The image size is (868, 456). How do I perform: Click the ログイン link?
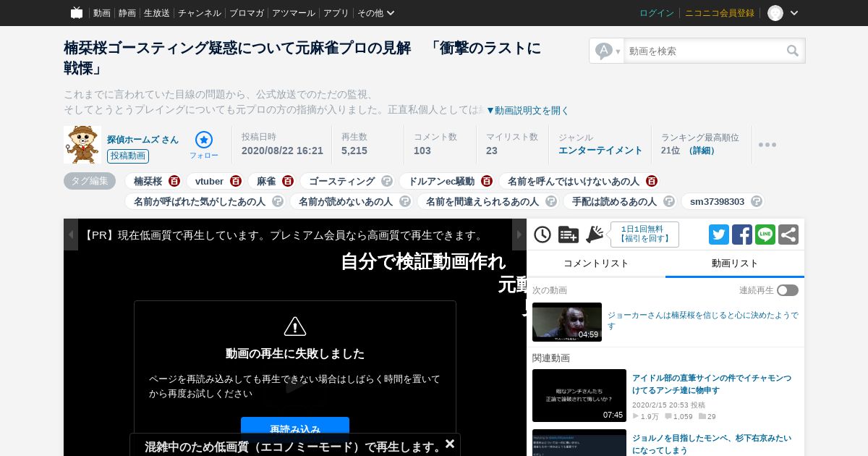point(657,13)
